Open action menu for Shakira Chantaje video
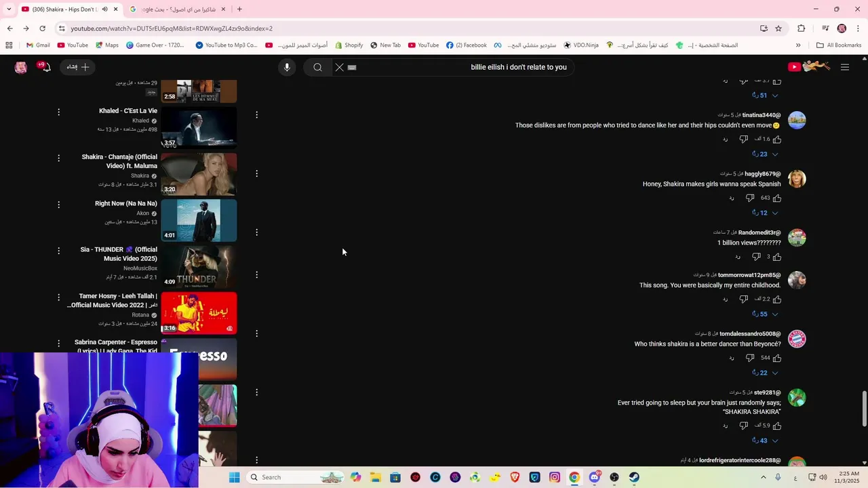The height and width of the screenshot is (488, 868). [58, 158]
